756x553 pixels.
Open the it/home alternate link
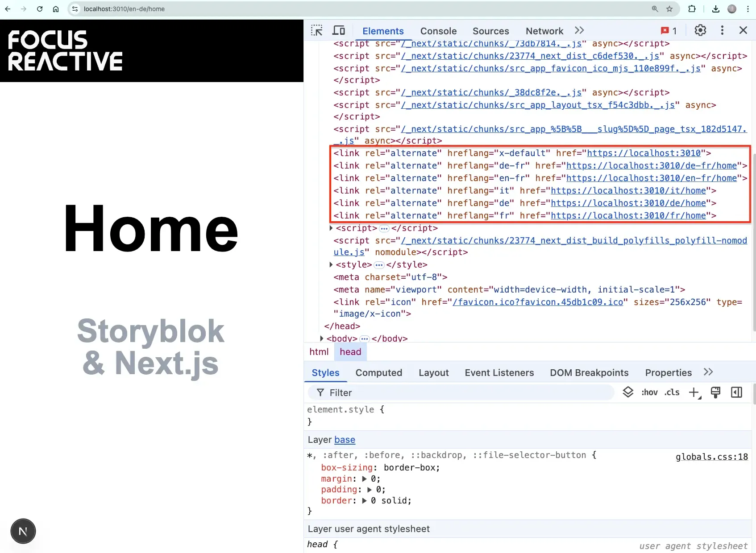(628, 190)
